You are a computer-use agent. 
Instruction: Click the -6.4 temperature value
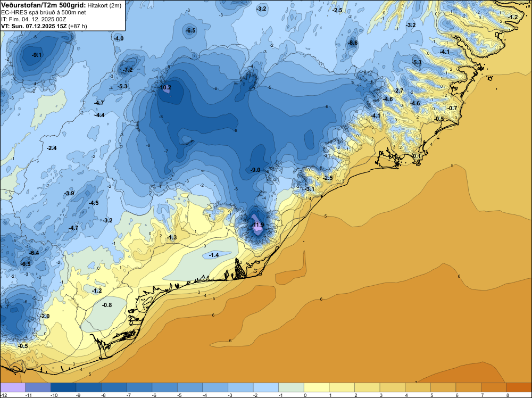pos(34,253)
